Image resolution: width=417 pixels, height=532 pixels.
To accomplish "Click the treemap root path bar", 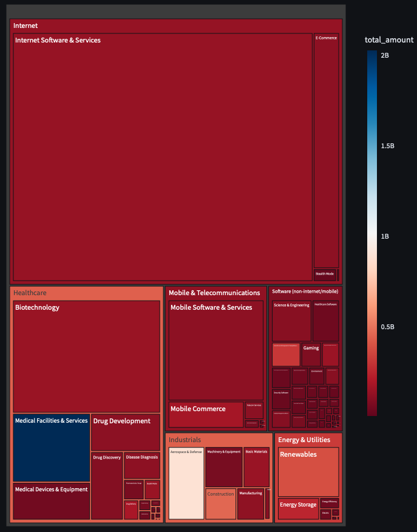I will click(176, 12).
